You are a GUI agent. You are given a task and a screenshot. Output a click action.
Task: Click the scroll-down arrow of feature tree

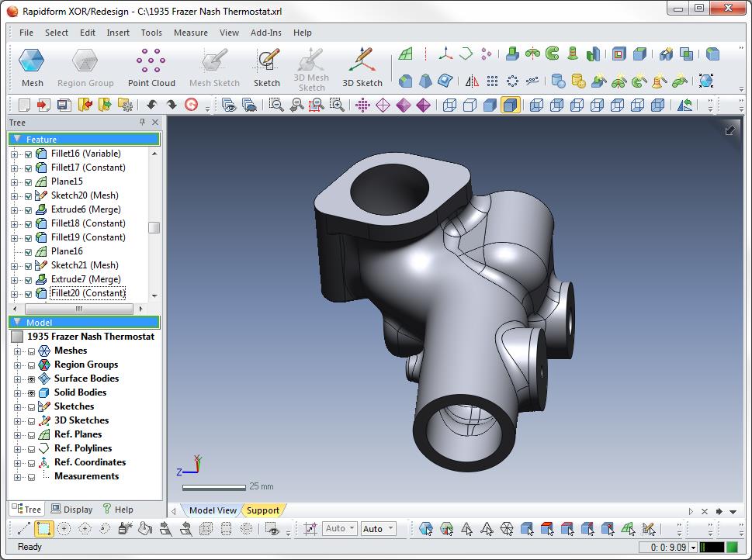coord(154,296)
